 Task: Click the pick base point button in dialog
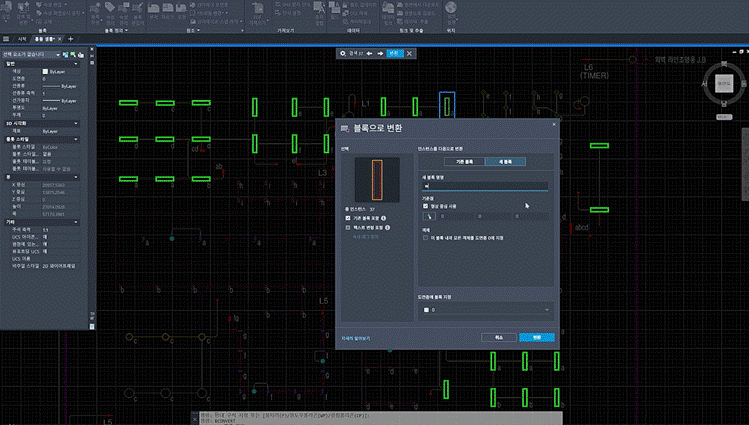point(429,216)
